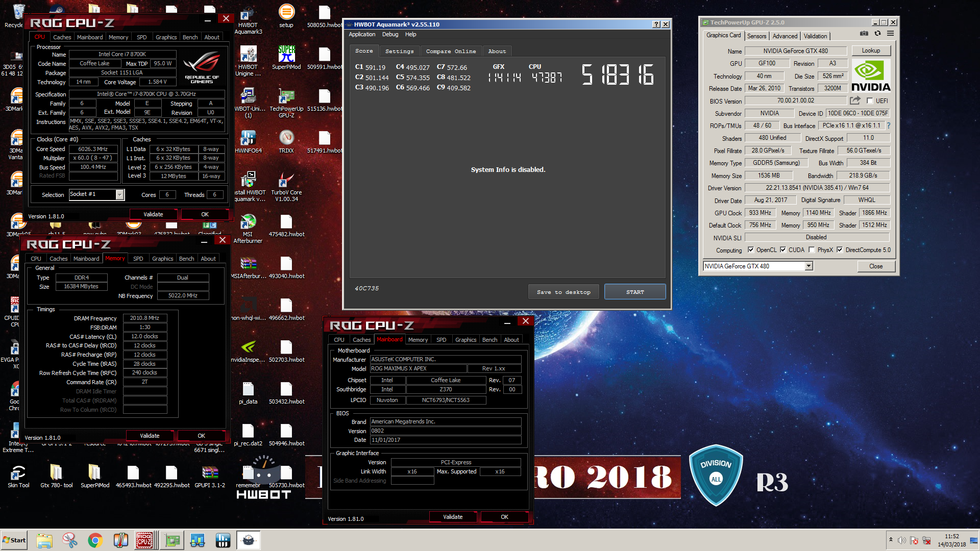Launch the HWiNFO64 desktop shortcut
The image size is (980, 551).
tap(248, 141)
